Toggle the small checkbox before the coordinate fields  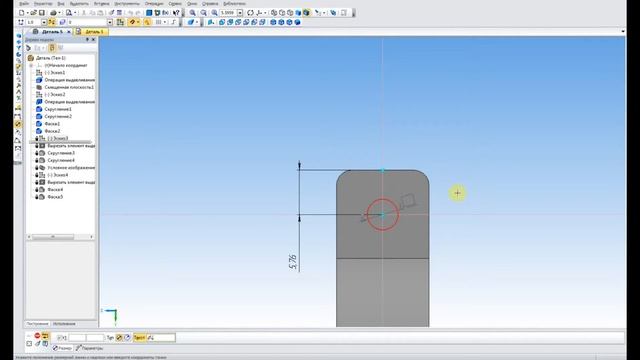coord(60,338)
